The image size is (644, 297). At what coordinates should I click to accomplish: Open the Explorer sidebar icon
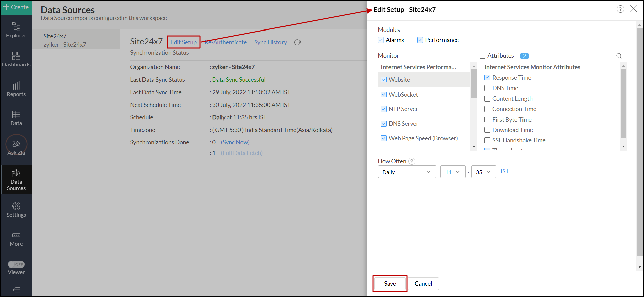(x=16, y=30)
